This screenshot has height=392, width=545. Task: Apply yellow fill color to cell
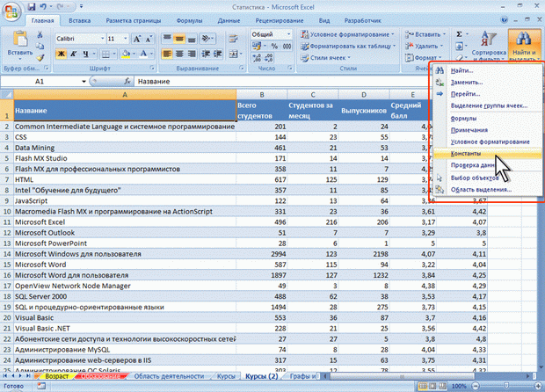[126, 54]
